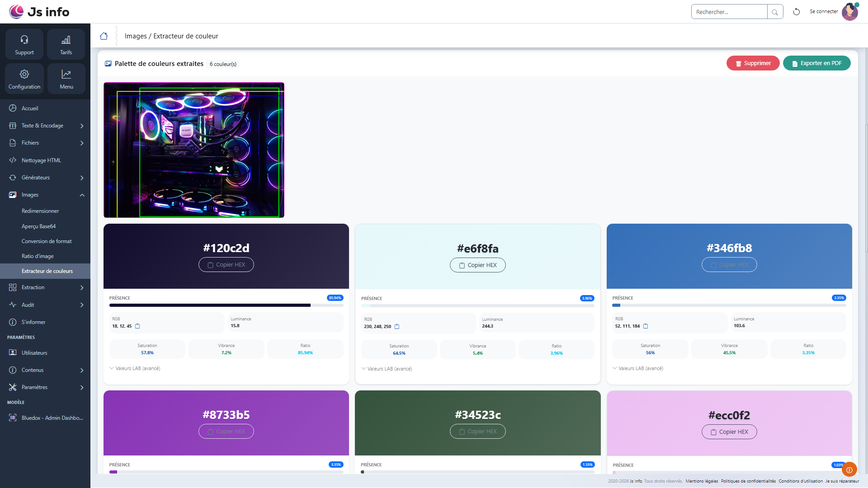The height and width of the screenshot is (488, 868).
Task: Expand the Extraction submenu
Action: (82, 288)
